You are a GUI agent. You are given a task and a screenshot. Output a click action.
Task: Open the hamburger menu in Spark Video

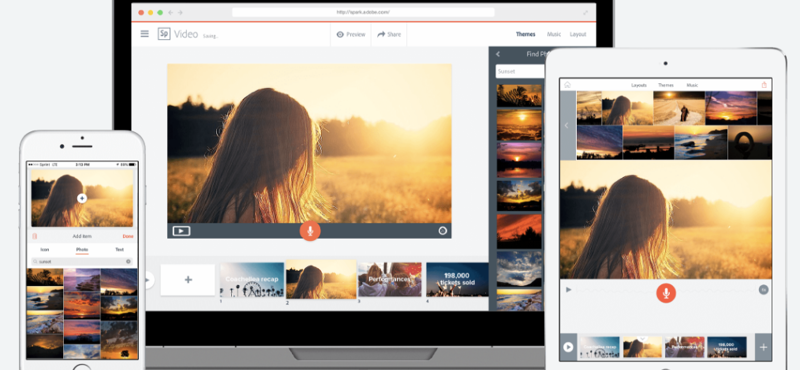click(x=145, y=34)
